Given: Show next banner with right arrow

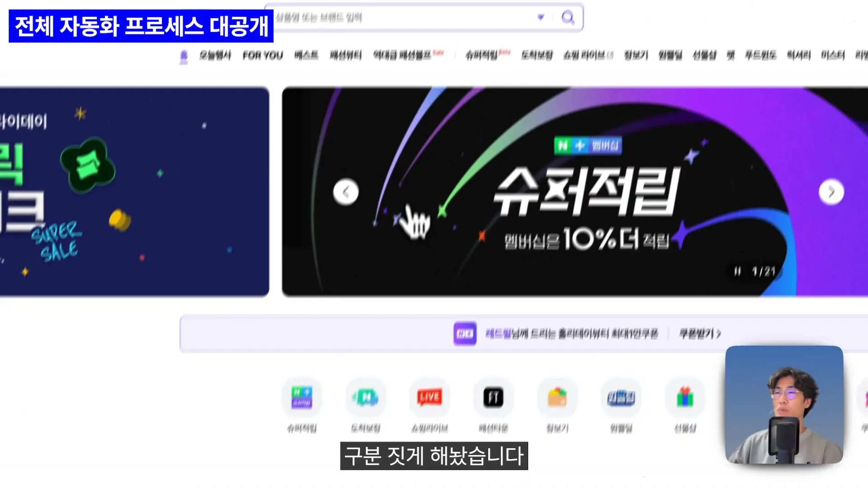Looking at the screenshot, I should (831, 192).
